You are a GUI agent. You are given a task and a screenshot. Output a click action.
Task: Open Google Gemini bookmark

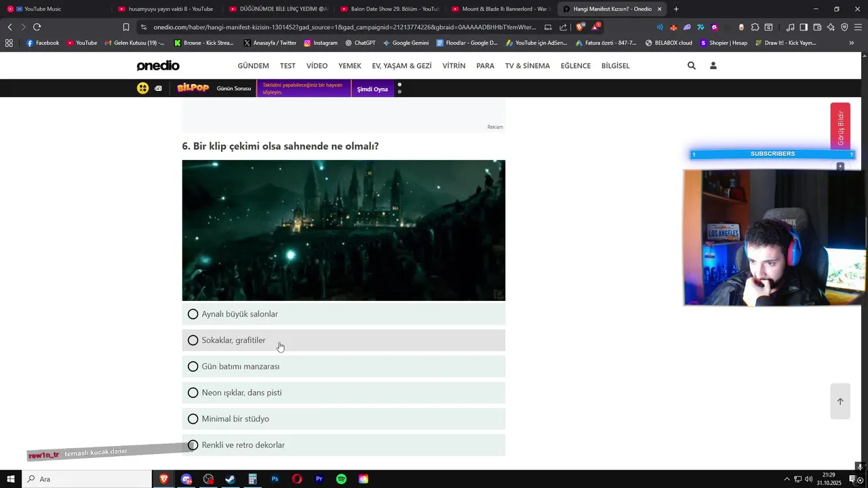coord(406,43)
